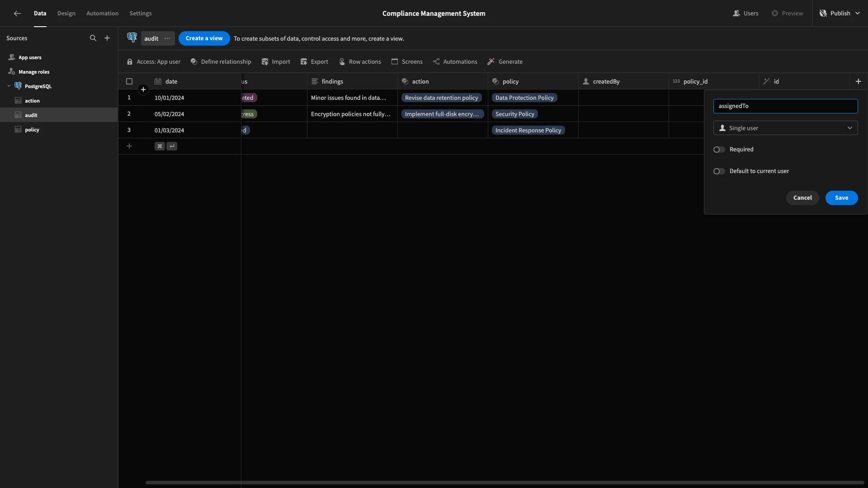Screen dimensions: 868x488
Task: Click 'Revise data retention policy' tag
Action: 441,98
